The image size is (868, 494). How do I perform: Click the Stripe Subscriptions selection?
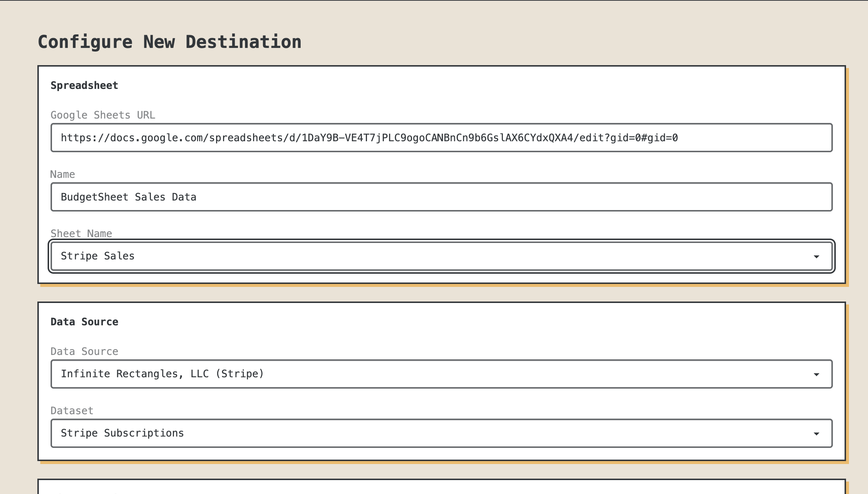pyautogui.click(x=122, y=433)
